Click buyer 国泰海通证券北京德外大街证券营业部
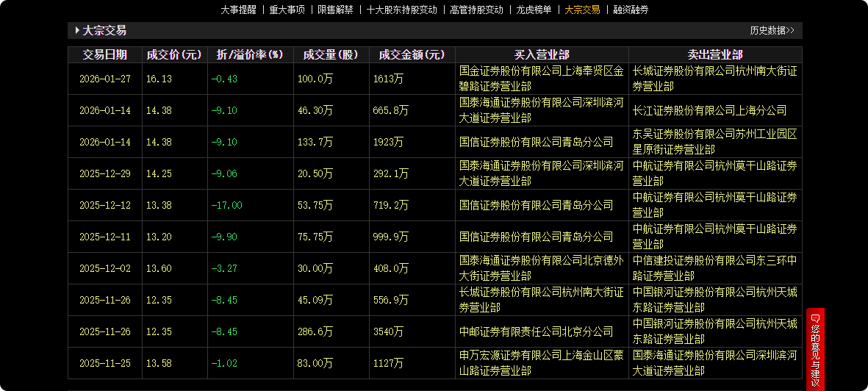The width and height of the screenshot is (868, 391). [x=542, y=268]
